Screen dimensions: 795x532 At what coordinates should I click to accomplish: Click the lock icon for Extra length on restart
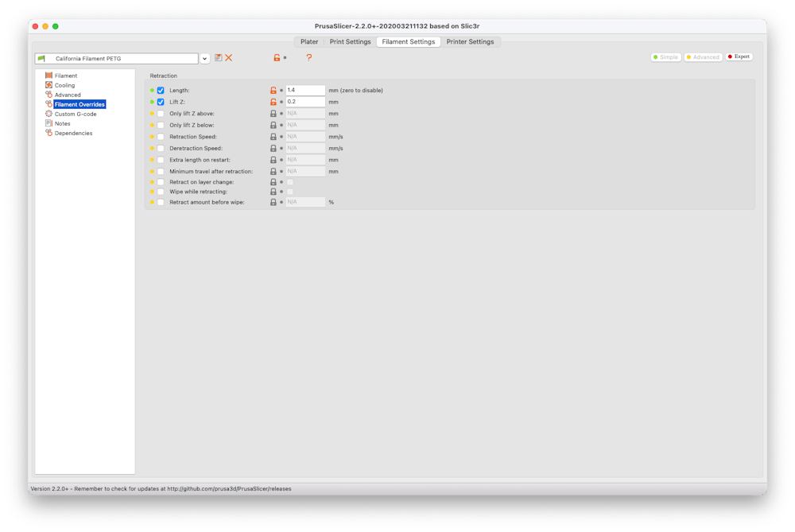tap(273, 161)
